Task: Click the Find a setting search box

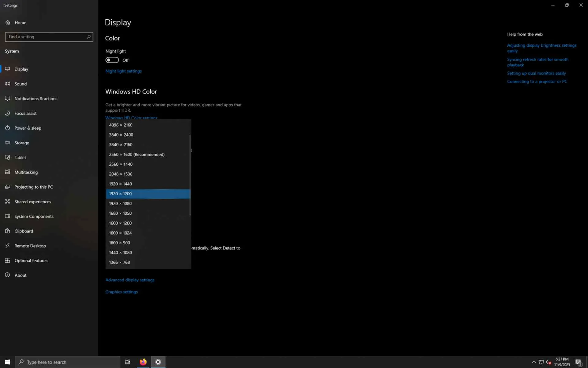Action: tap(46, 37)
